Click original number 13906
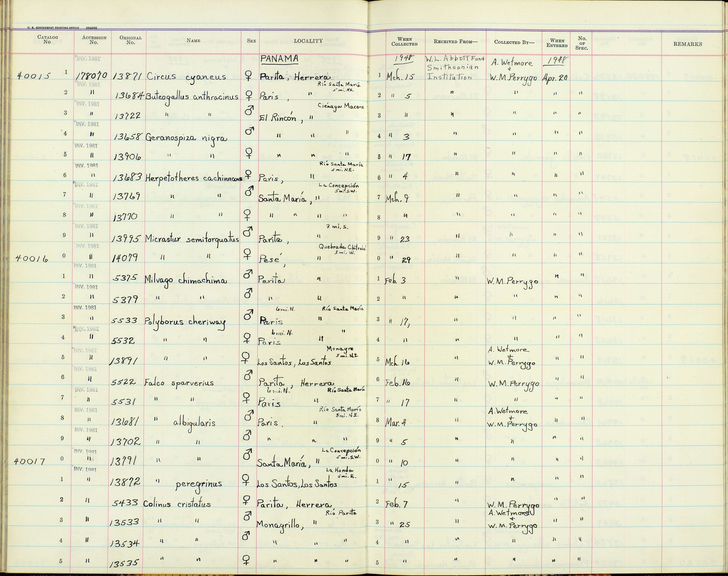Screen dimensions: 728x576 (x=127, y=157)
